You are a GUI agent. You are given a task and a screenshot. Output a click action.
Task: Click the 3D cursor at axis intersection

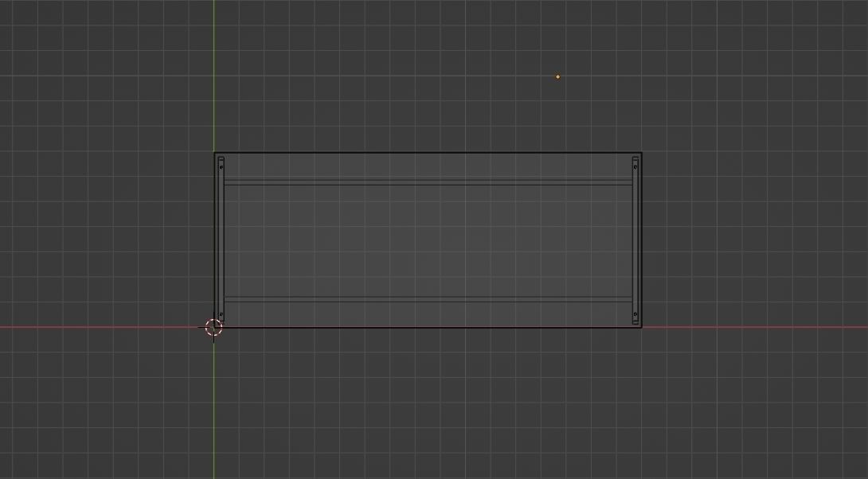(x=213, y=328)
